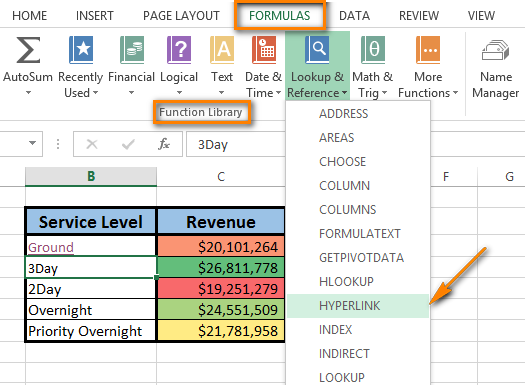Click the formula bar showing 3Day
The height and width of the screenshot is (385, 525).
point(236,144)
